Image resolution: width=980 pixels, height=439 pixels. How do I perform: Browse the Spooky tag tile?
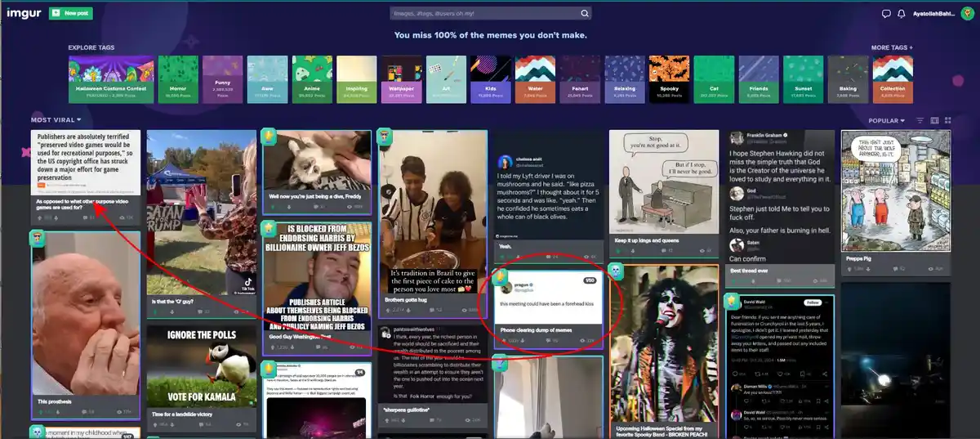pyautogui.click(x=669, y=79)
